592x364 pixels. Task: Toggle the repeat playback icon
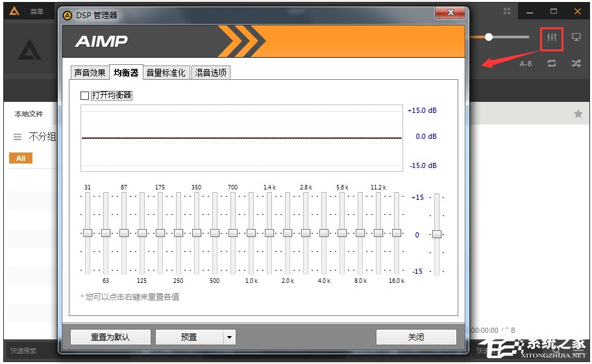click(x=552, y=64)
